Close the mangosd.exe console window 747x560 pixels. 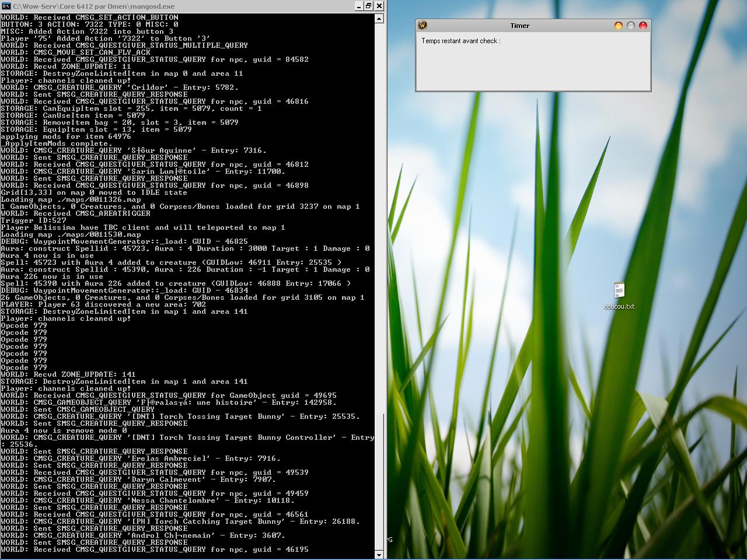379,6
